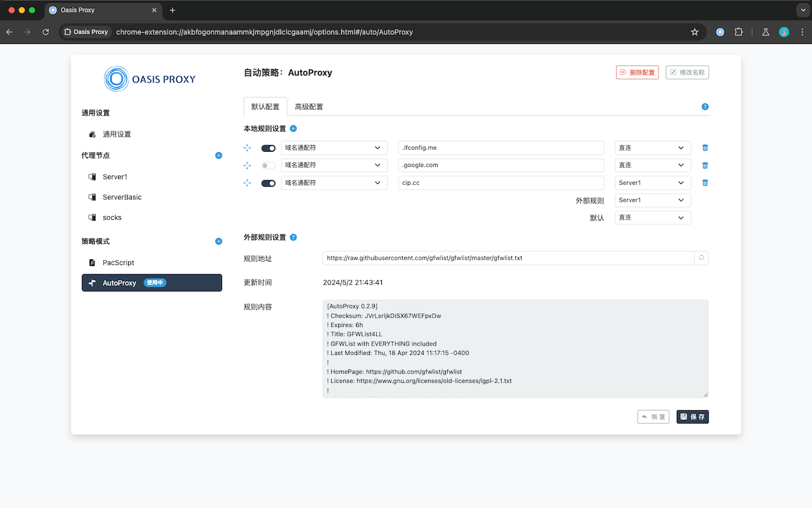
Task: Refresh the external rules with reload icon
Action: 703,258
